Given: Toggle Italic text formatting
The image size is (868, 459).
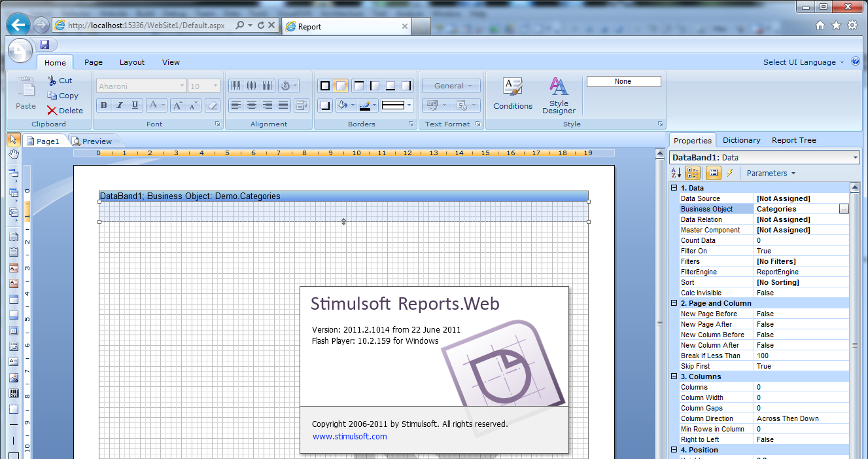Looking at the screenshot, I should (x=120, y=105).
